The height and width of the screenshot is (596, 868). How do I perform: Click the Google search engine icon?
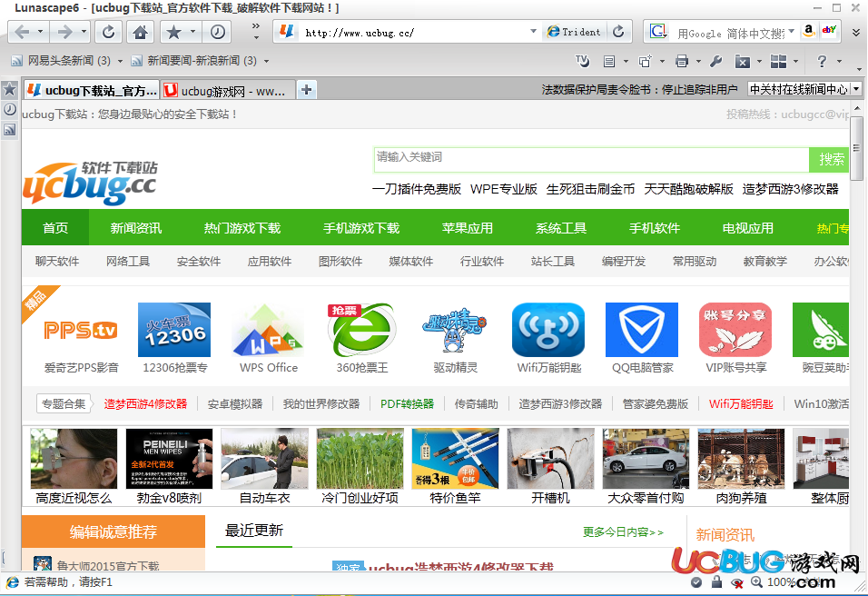(x=658, y=32)
